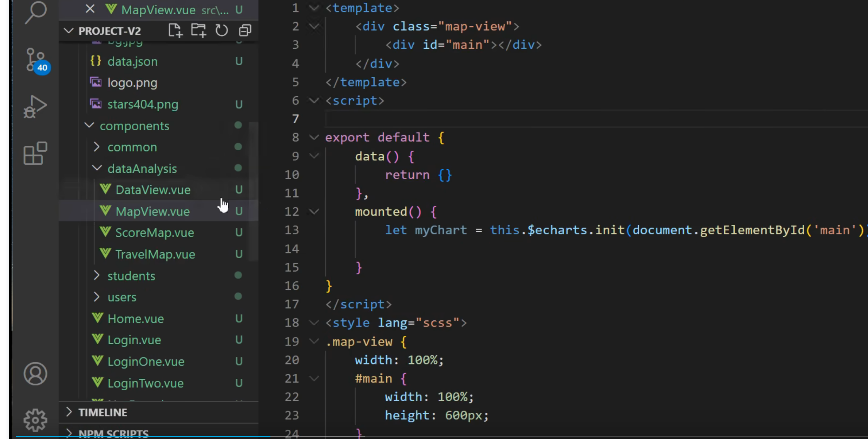Click New File icon in explorer header
The height and width of the screenshot is (439, 868).
click(x=175, y=31)
